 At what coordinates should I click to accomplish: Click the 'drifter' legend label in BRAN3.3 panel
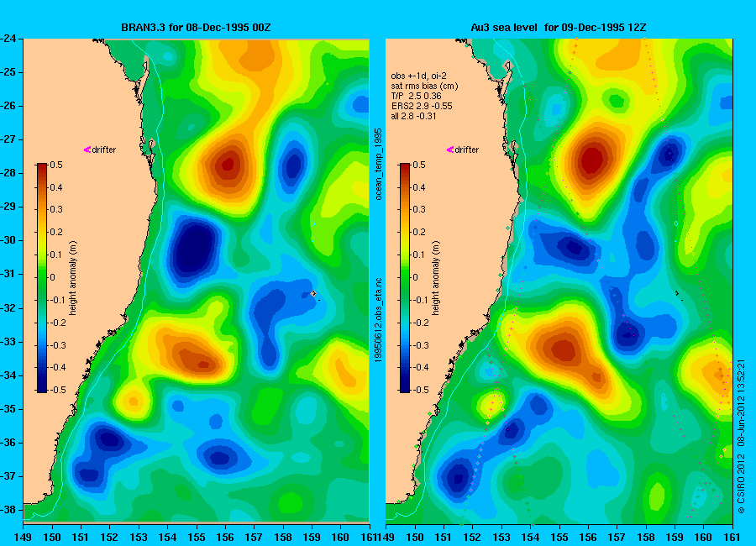click(x=104, y=150)
